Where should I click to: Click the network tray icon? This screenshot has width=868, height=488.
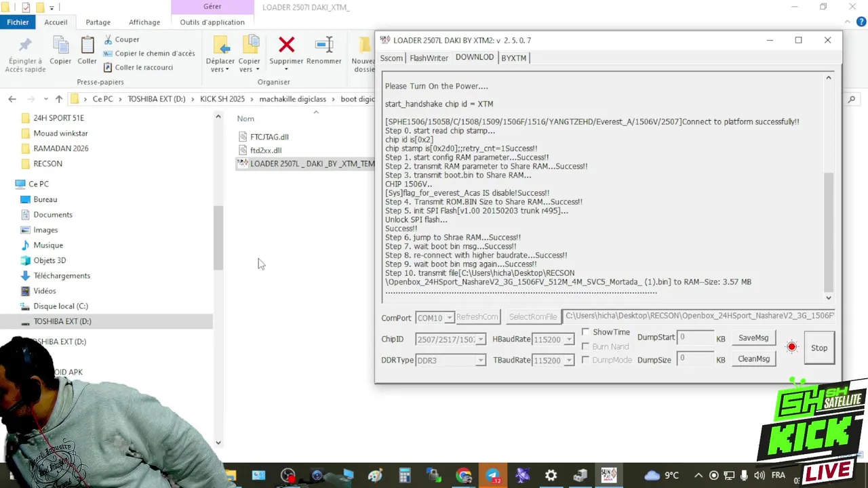(729, 475)
